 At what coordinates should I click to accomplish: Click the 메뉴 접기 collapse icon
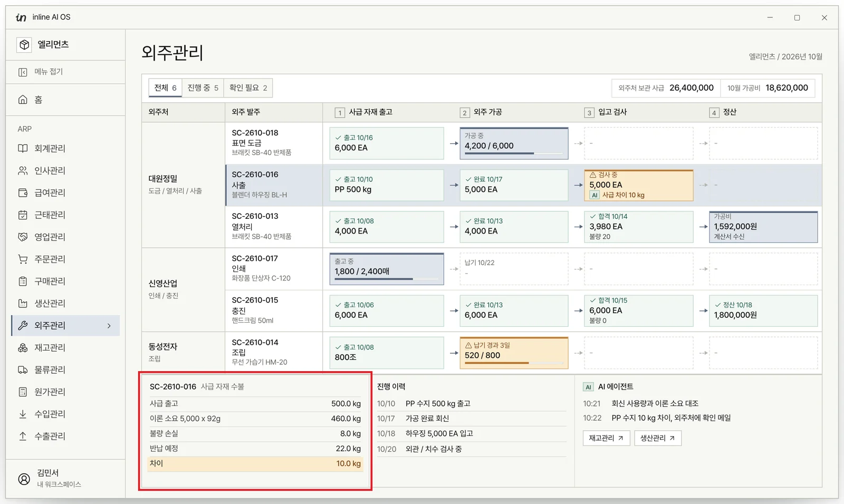pyautogui.click(x=23, y=72)
